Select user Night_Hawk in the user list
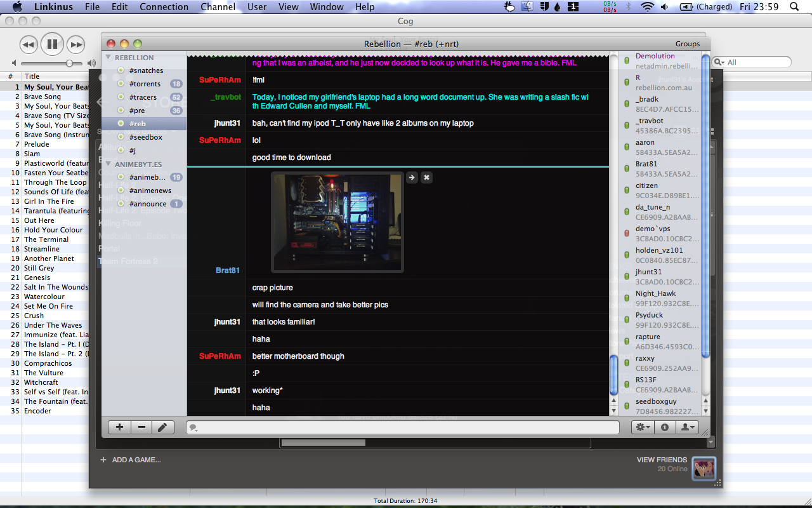The height and width of the screenshot is (508, 812). click(x=660, y=298)
